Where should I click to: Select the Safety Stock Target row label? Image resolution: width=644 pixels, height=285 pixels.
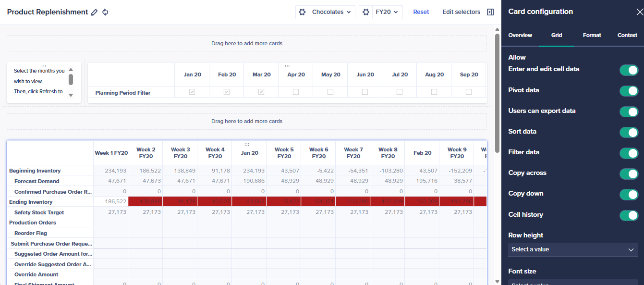tap(39, 212)
